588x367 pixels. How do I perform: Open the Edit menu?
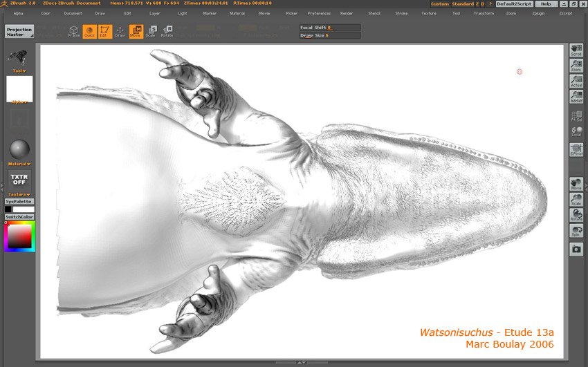127,14
